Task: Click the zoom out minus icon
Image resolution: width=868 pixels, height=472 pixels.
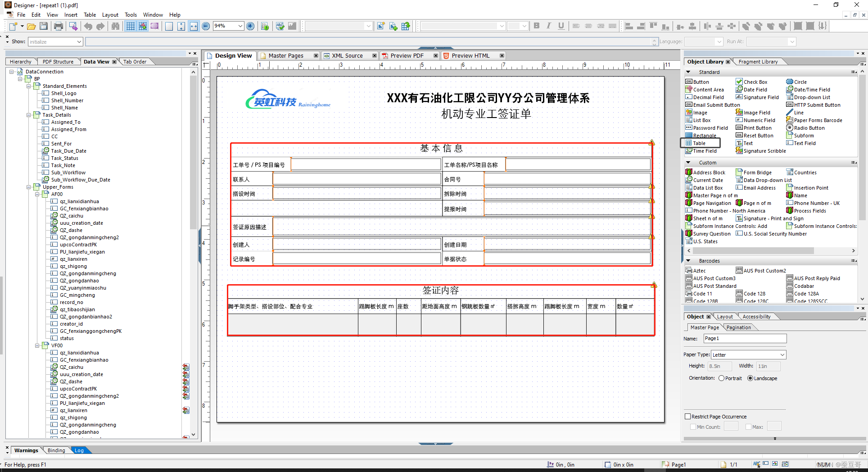Action: click(x=206, y=26)
